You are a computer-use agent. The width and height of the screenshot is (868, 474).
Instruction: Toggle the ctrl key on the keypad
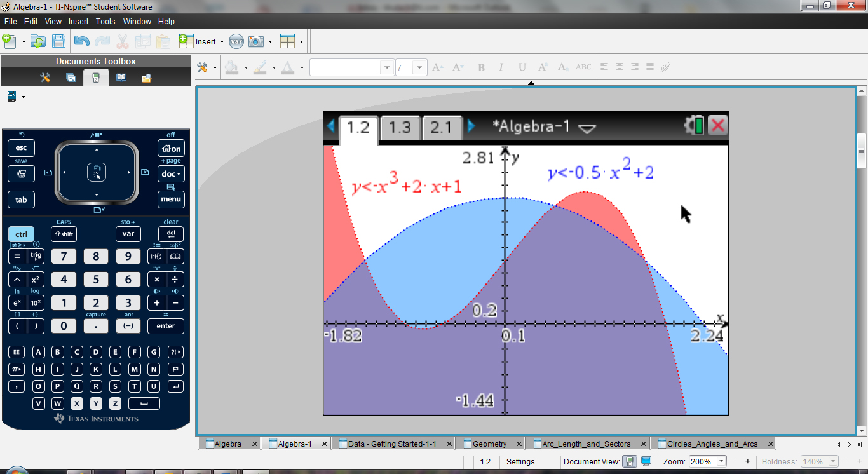tap(21, 234)
